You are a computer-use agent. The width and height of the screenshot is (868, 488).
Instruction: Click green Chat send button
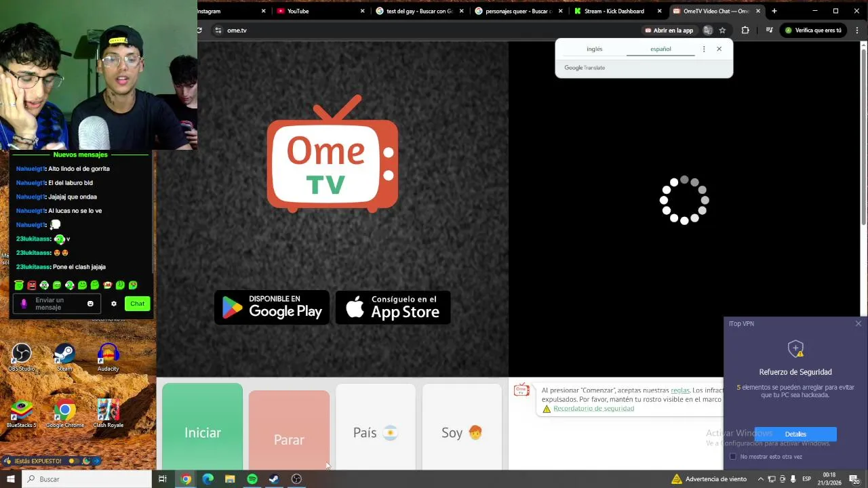(137, 304)
